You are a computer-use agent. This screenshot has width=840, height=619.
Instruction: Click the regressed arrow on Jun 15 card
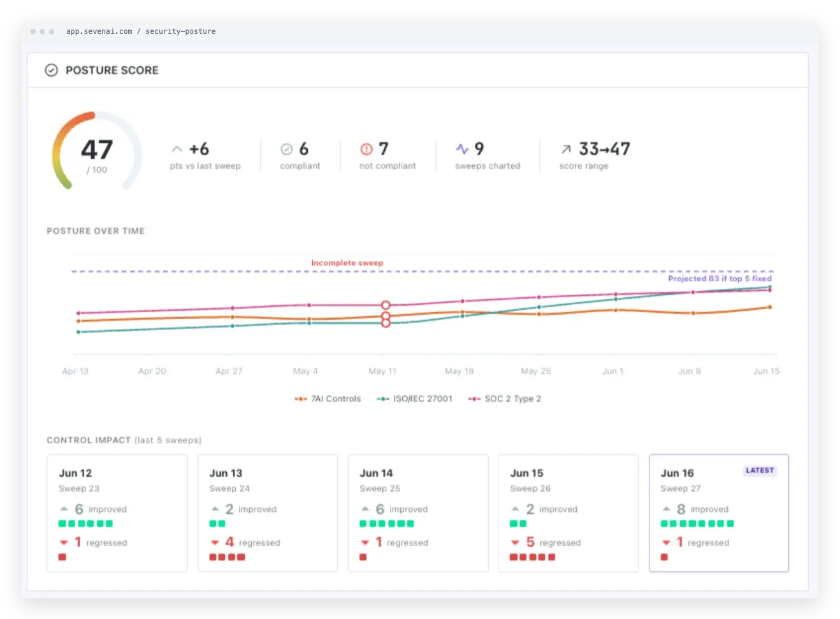pos(515,543)
